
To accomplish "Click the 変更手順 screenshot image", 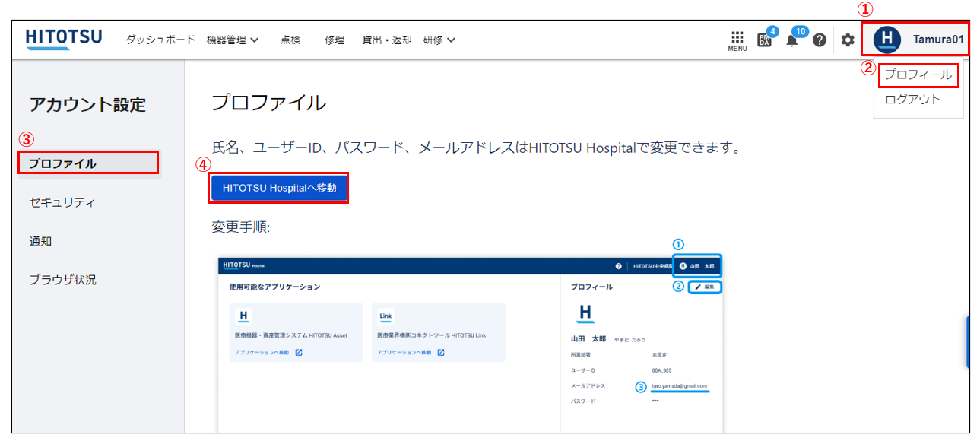I will point(470,344).
